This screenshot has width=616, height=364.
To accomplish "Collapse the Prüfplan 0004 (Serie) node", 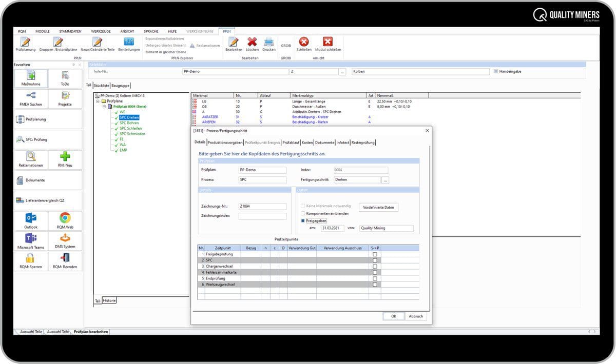I will (x=104, y=107).
